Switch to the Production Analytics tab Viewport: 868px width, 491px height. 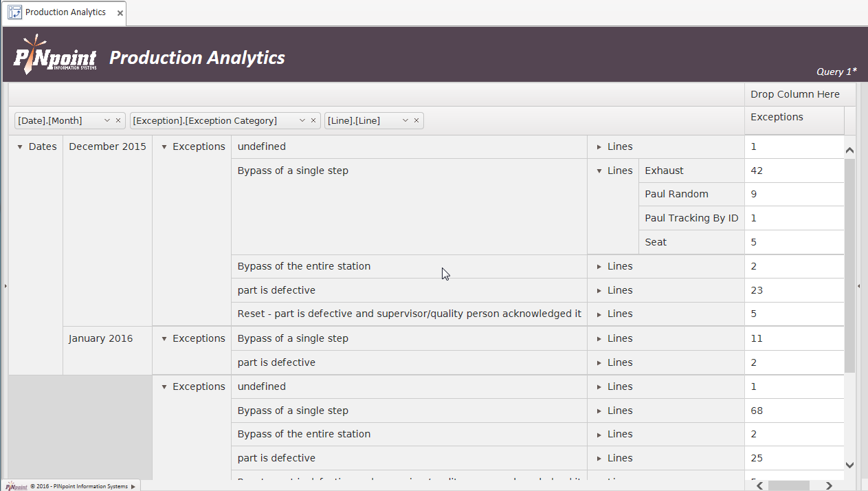65,12
